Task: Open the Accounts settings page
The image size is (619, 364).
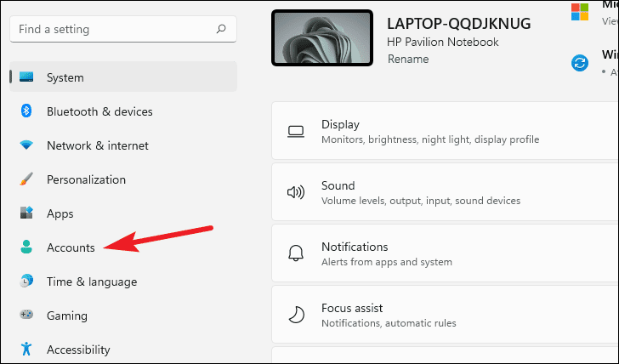Action: 71,247
